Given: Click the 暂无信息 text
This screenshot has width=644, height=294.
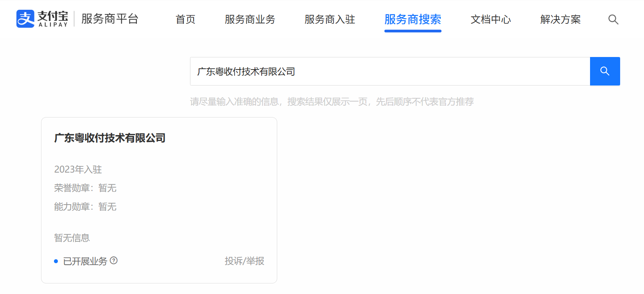Looking at the screenshot, I should click(72, 238).
